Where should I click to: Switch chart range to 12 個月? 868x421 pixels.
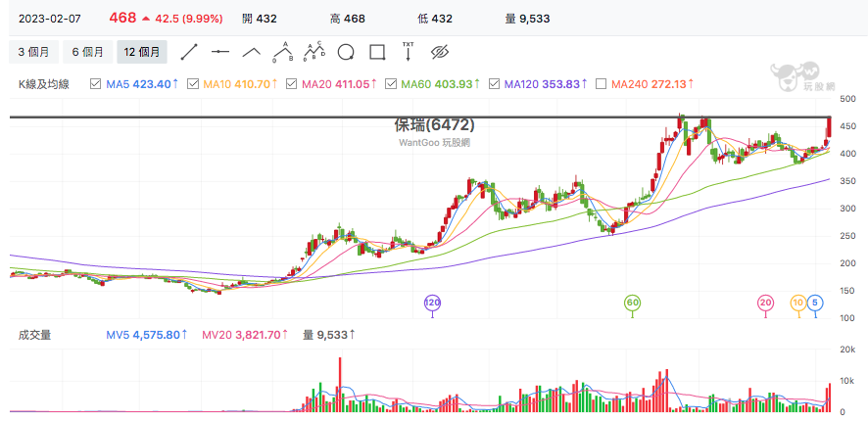pos(142,52)
